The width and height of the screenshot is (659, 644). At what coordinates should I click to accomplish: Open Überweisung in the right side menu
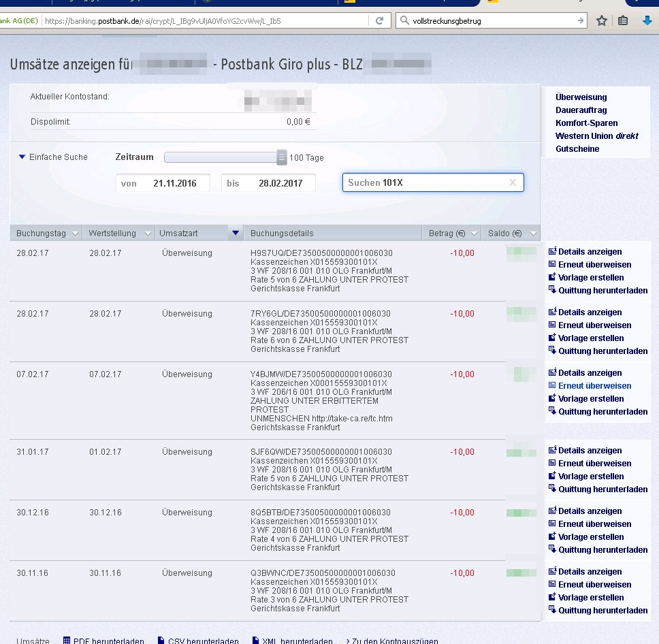581,97
